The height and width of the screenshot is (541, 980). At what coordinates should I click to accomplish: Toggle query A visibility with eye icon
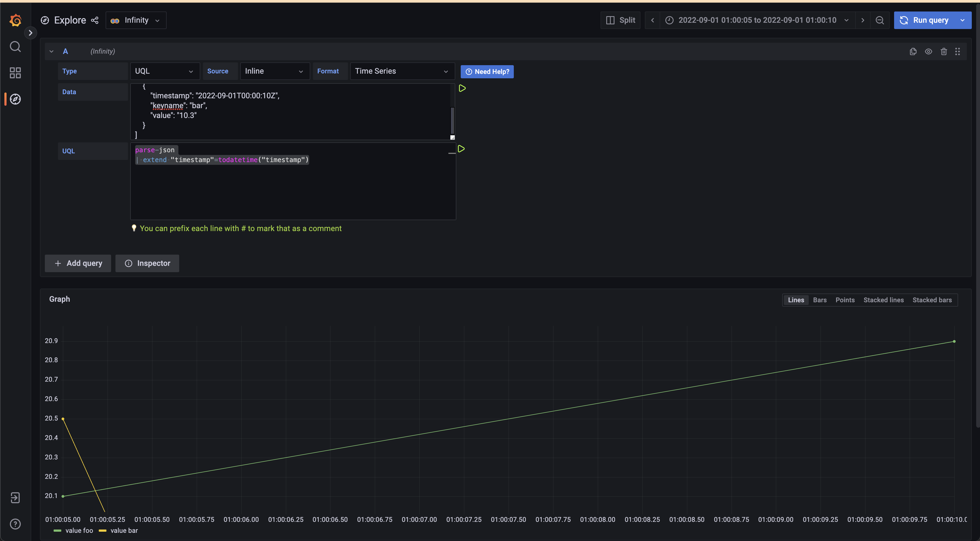(x=928, y=51)
